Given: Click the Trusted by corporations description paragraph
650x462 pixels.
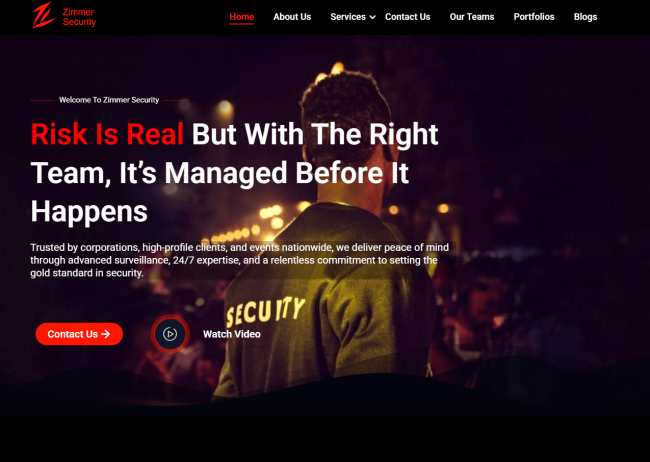Looking at the screenshot, I should (240, 260).
